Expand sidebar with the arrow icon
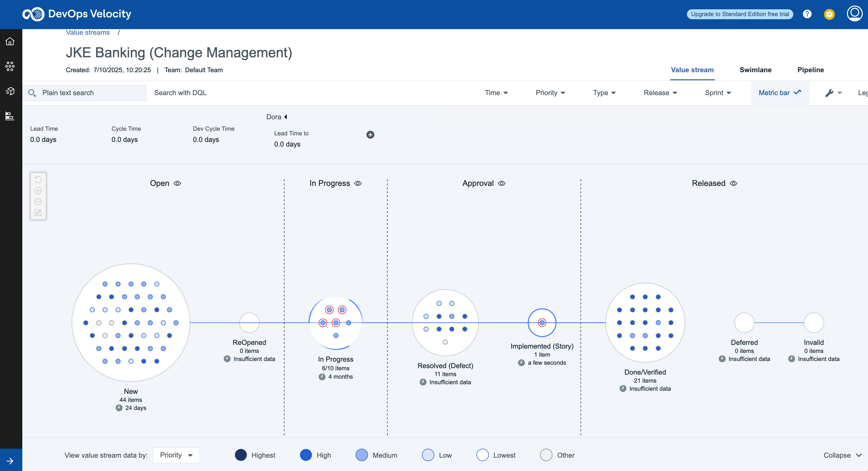 pyautogui.click(x=10, y=461)
